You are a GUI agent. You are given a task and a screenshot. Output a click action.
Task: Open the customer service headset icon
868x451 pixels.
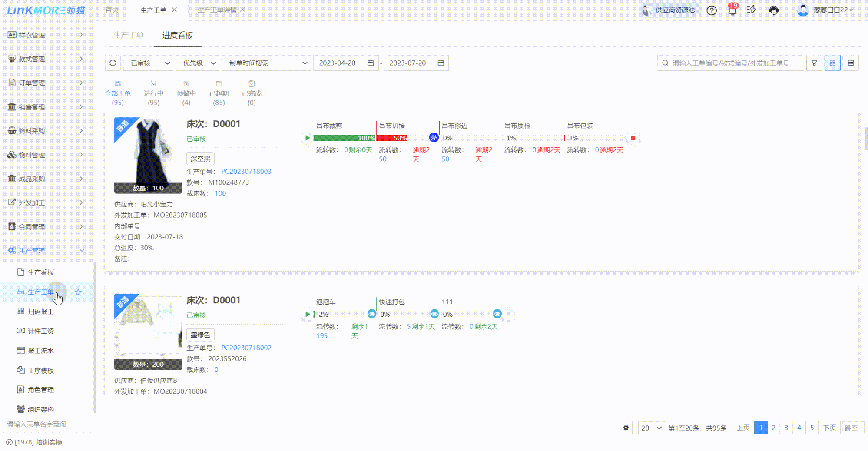tap(774, 10)
